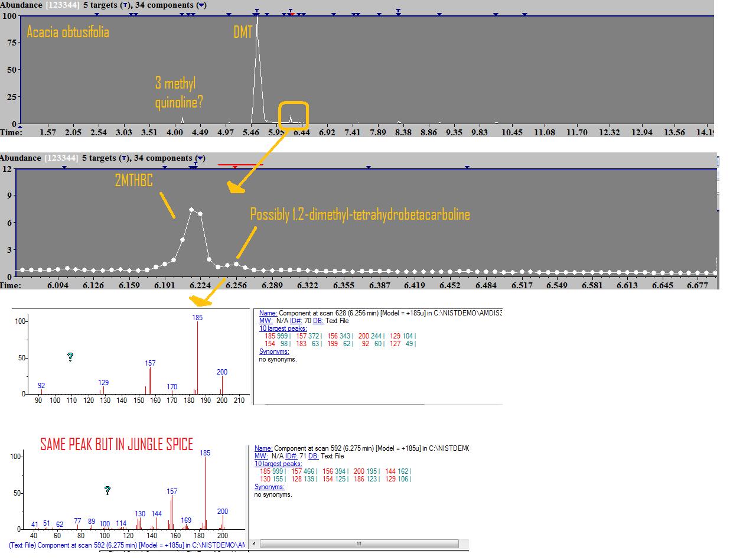Click the MW link in upper component info

click(x=265, y=321)
